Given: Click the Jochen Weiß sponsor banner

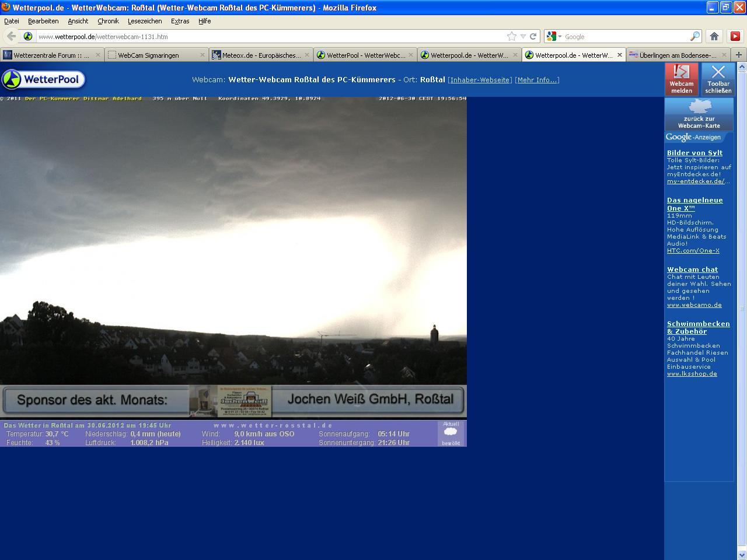Looking at the screenshot, I should (x=233, y=401).
